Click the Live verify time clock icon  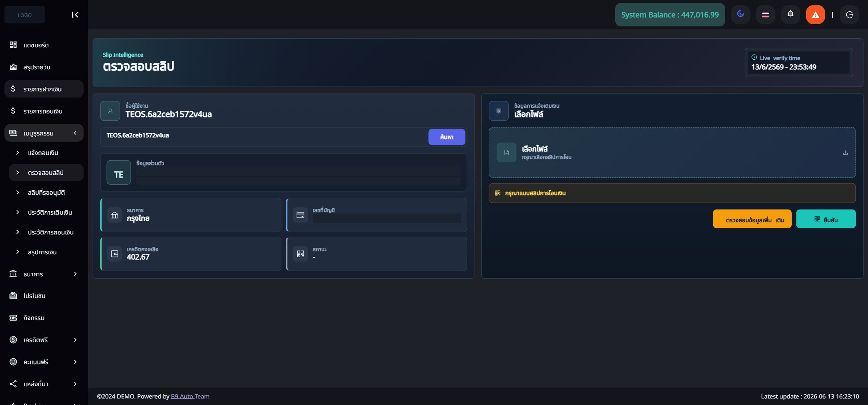click(754, 57)
